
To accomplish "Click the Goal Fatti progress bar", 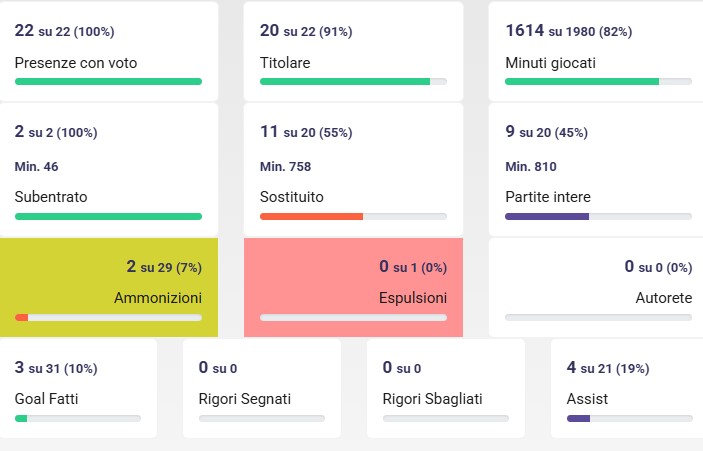I will tap(77, 418).
